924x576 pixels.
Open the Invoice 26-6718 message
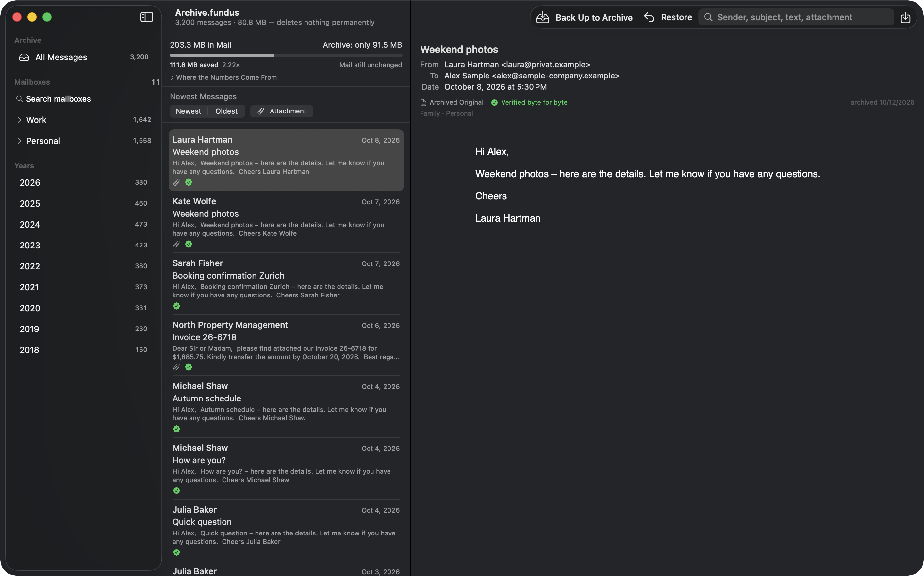coord(286,346)
